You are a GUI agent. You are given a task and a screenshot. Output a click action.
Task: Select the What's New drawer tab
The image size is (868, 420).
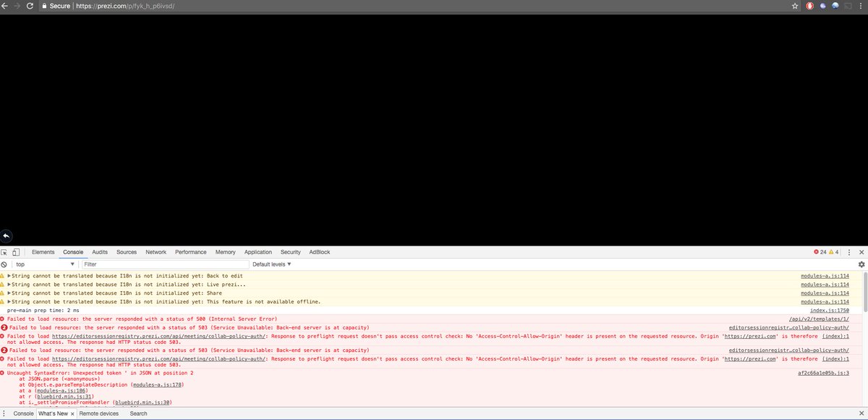[x=53, y=413]
